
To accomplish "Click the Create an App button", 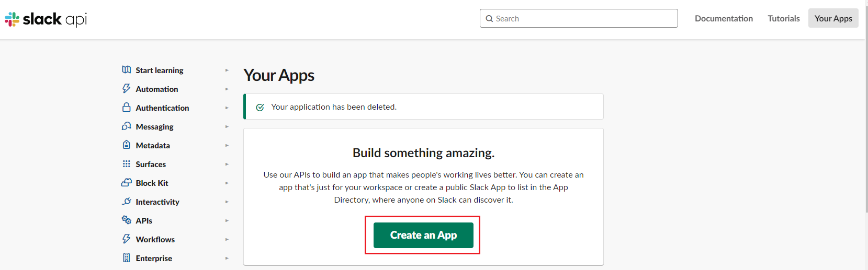I will coord(423,235).
